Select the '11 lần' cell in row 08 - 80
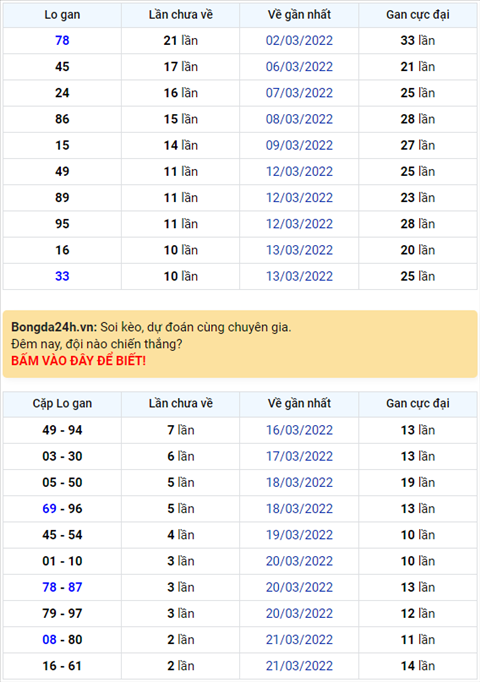The width and height of the screenshot is (480, 682). [x=418, y=640]
